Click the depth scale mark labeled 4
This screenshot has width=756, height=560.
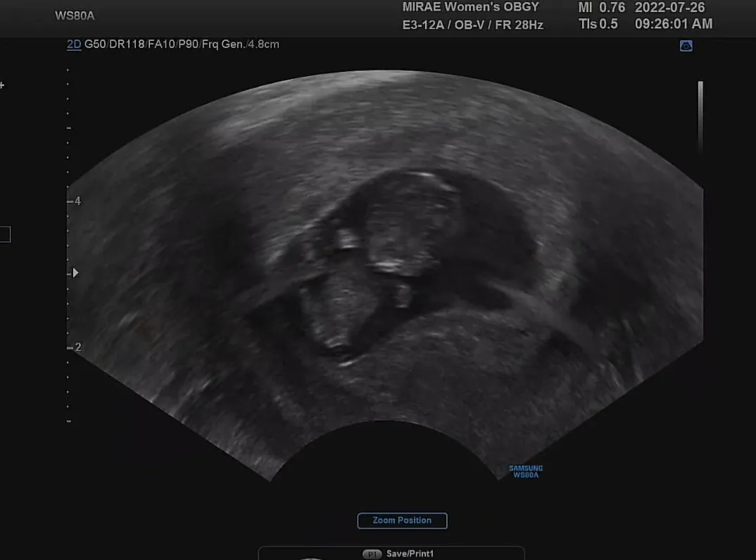(75, 201)
